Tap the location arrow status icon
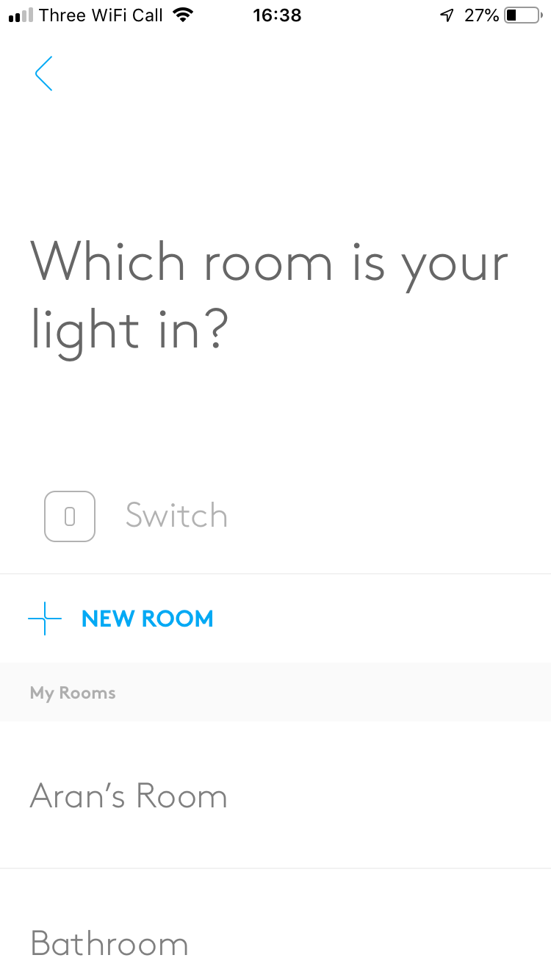The image size is (551, 980). pyautogui.click(x=447, y=15)
